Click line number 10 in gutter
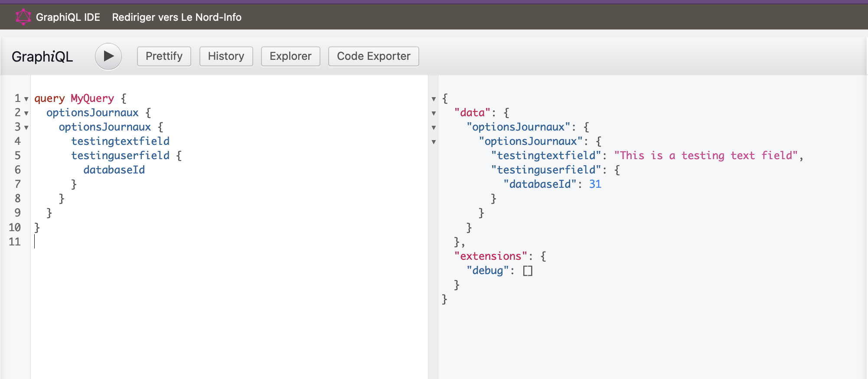The width and height of the screenshot is (868, 379). click(15, 227)
